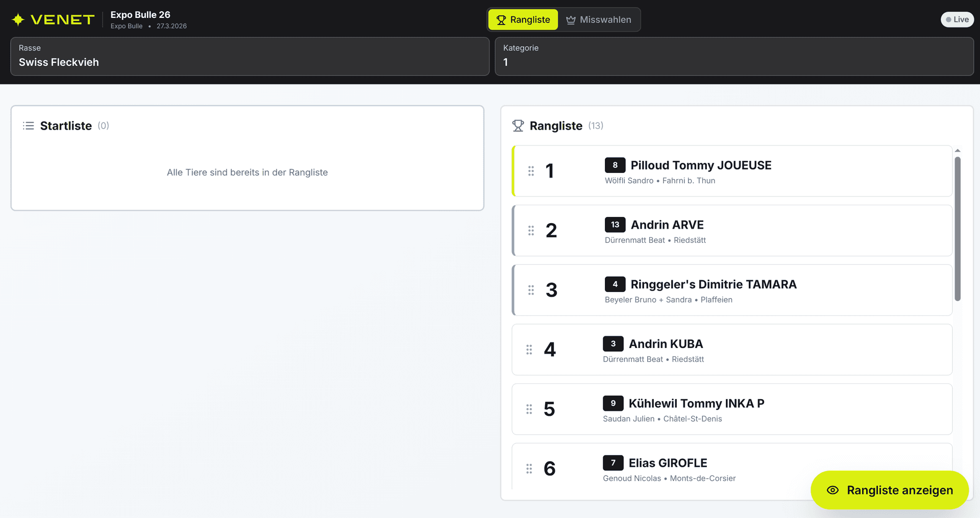Click the Expo Bulle 26 event title

[x=140, y=15]
